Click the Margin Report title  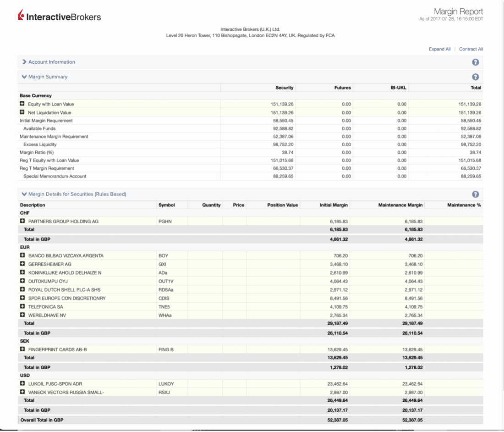point(458,11)
